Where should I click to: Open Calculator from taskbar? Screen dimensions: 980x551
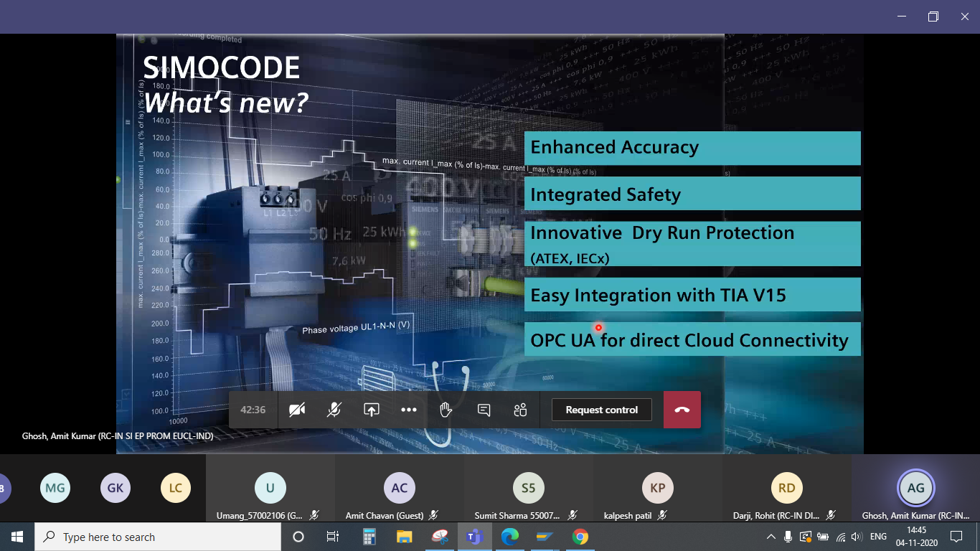(x=369, y=537)
